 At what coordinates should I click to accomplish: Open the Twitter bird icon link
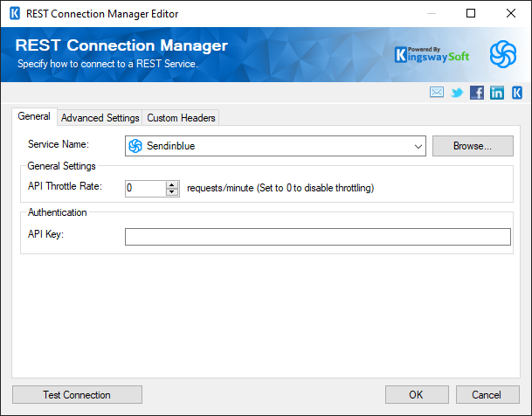click(x=457, y=93)
